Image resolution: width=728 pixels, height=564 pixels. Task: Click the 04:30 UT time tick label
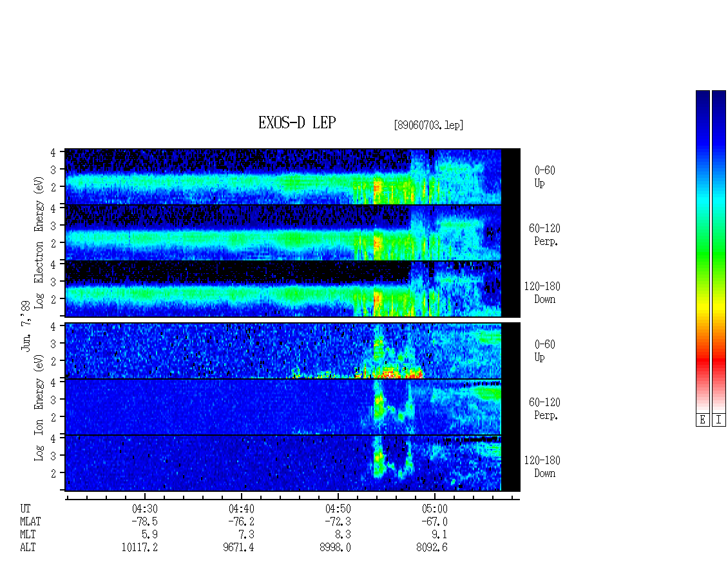145,509
